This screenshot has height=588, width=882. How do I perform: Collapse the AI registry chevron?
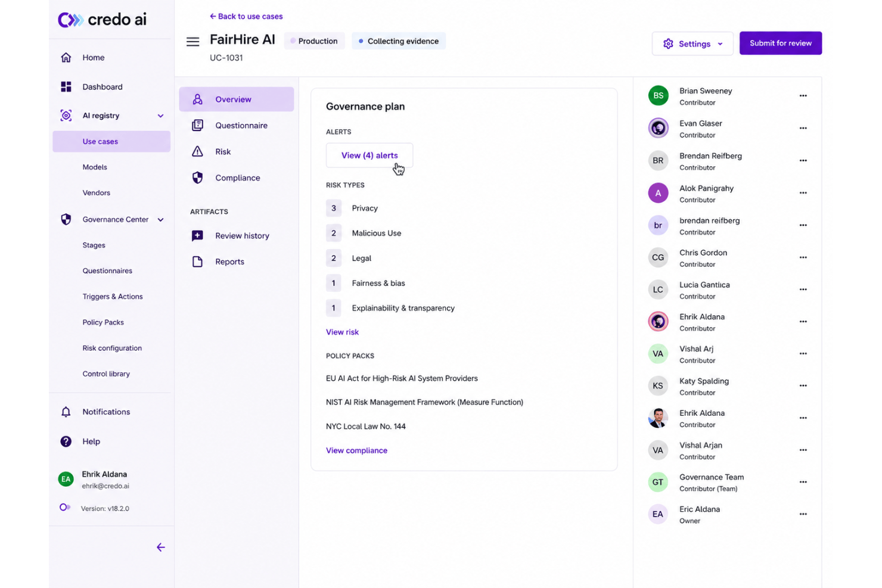coord(160,116)
